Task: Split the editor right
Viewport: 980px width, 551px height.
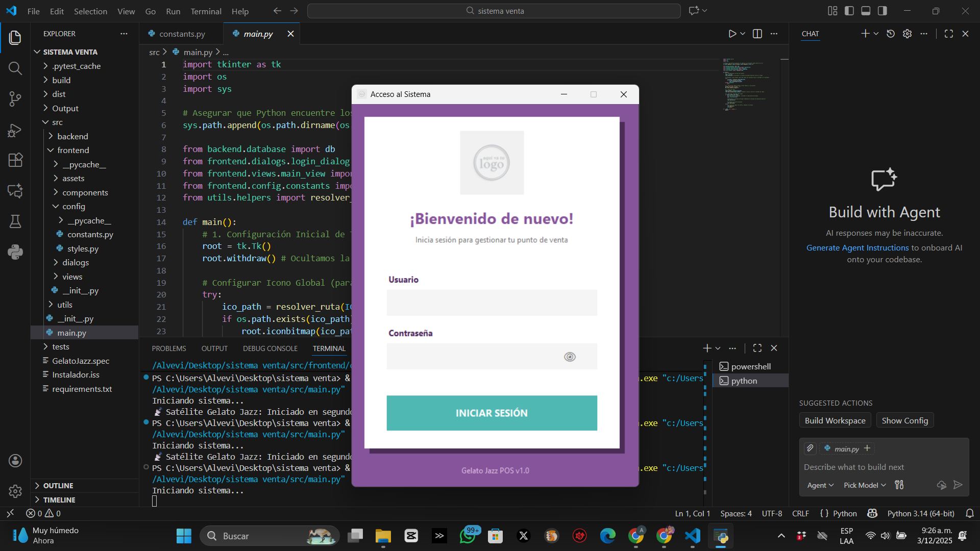Action: pyautogui.click(x=757, y=34)
